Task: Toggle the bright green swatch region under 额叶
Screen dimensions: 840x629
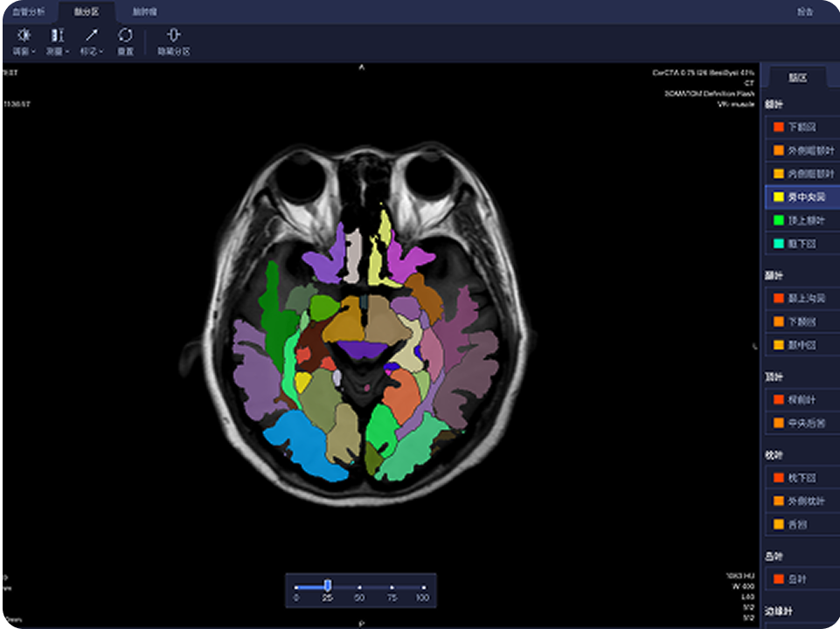Action: 776,221
